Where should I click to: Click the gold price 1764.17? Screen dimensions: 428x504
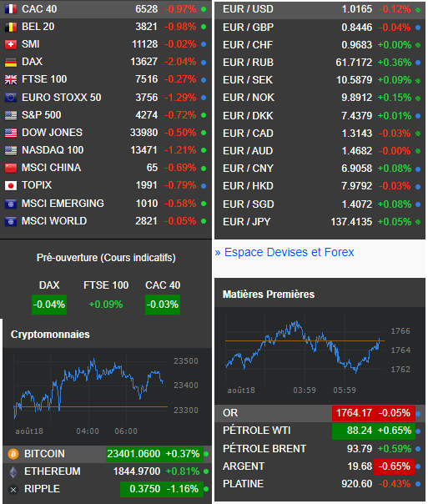pyautogui.click(x=354, y=413)
